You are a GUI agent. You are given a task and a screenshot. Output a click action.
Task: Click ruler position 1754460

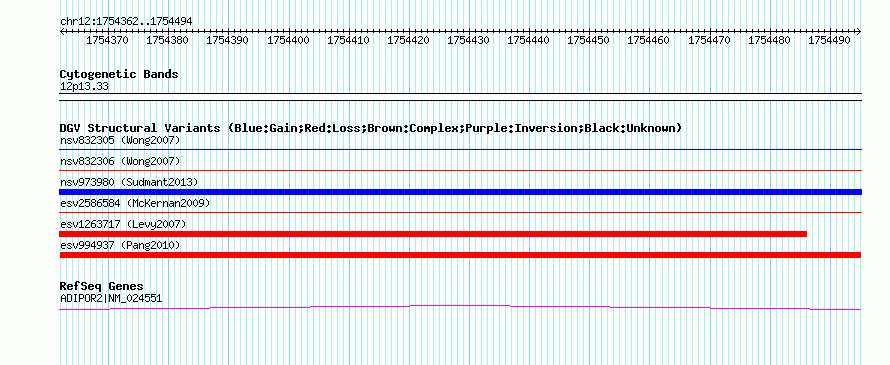click(x=649, y=41)
